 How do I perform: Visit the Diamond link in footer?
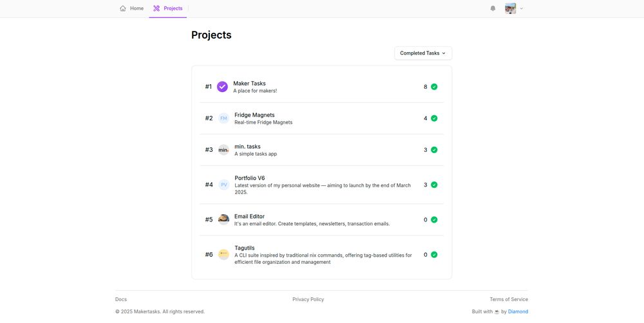[518, 311]
